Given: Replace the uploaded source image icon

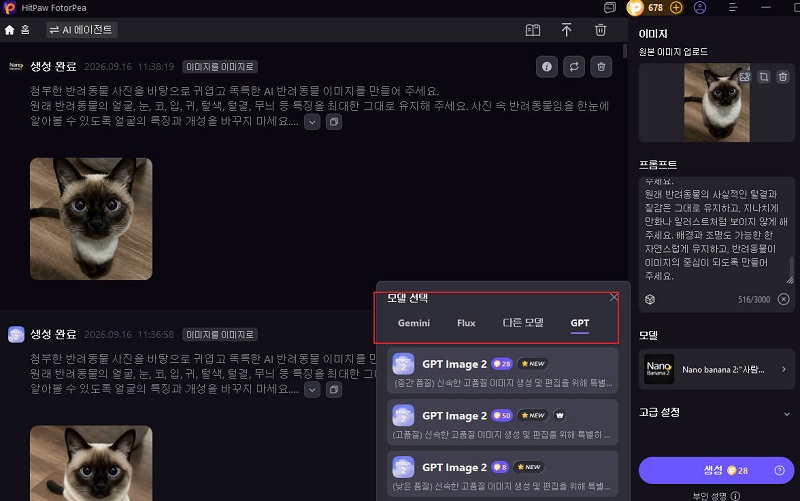Looking at the screenshot, I should pyautogui.click(x=745, y=77).
